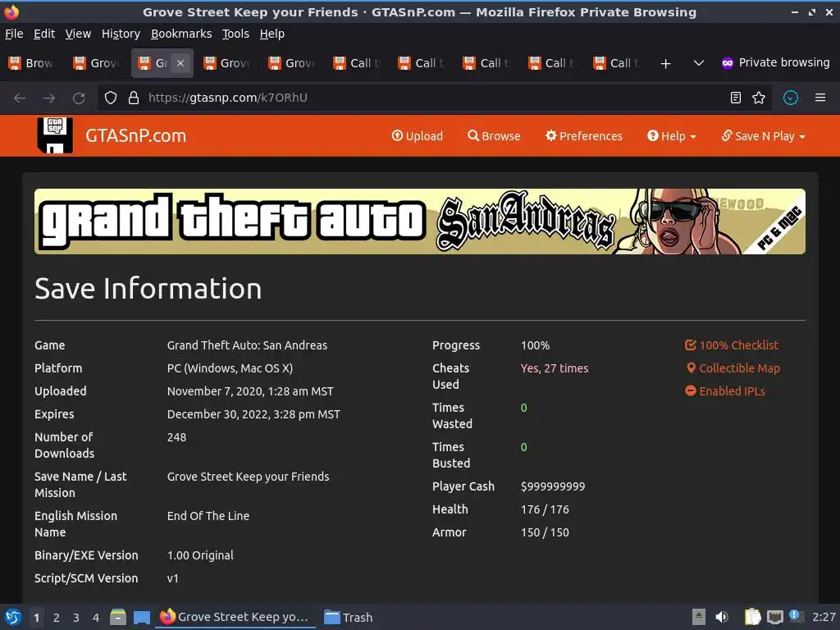List all tabs with the chevron
The height and width of the screenshot is (630, 840).
(x=699, y=63)
